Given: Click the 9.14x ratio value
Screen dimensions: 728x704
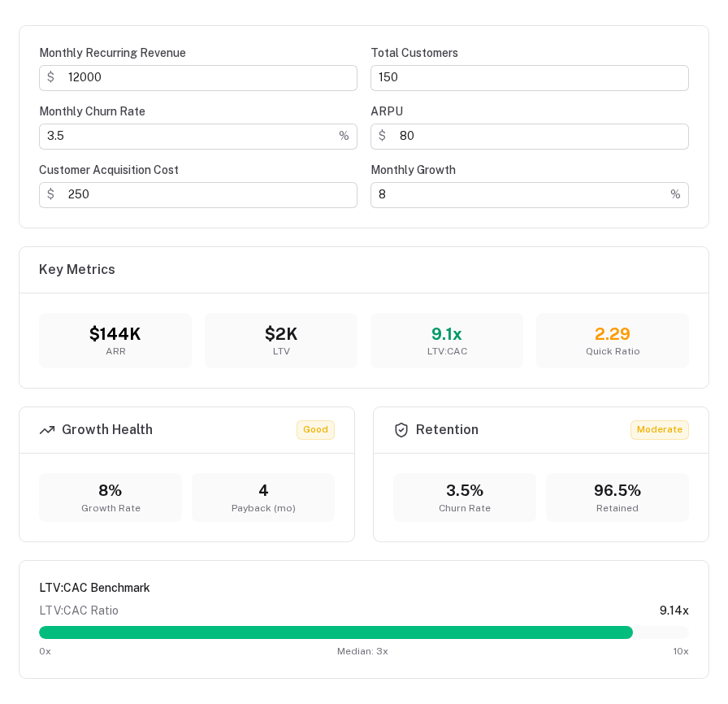Looking at the screenshot, I should pyautogui.click(x=674, y=611).
